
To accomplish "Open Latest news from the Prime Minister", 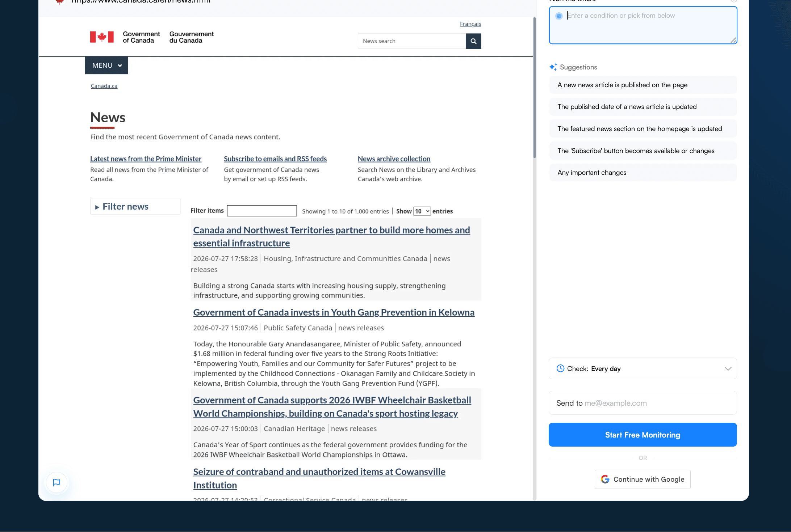I will (x=146, y=159).
